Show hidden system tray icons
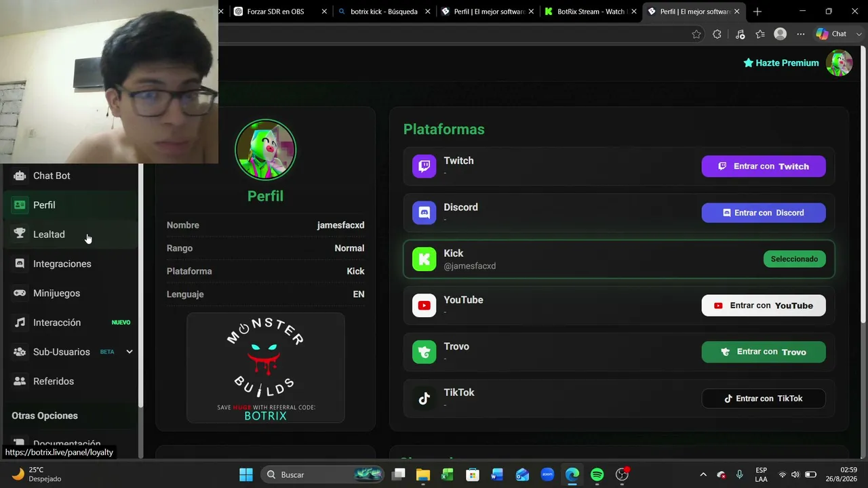The height and width of the screenshot is (488, 868). point(703,474)
